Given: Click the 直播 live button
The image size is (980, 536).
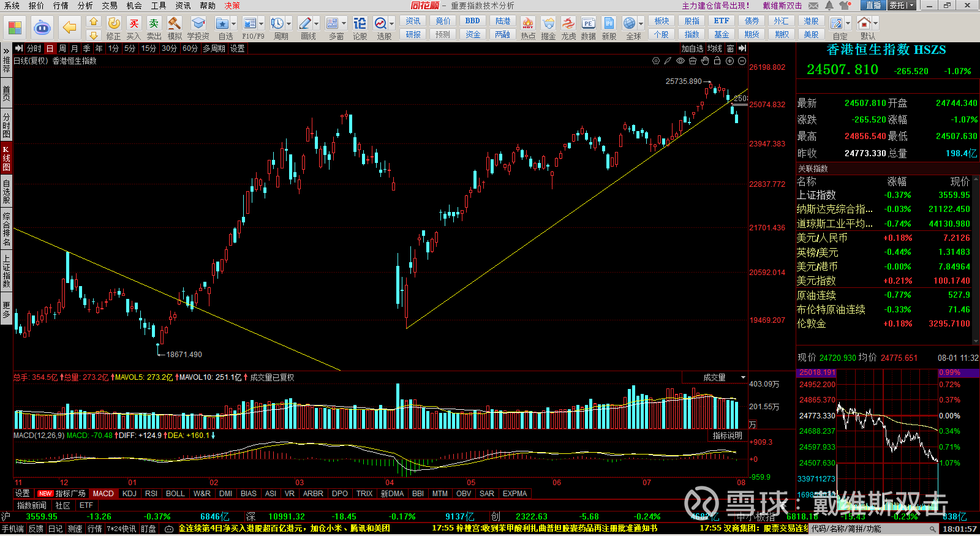Looking at the screenshot, I should point(873,6).
